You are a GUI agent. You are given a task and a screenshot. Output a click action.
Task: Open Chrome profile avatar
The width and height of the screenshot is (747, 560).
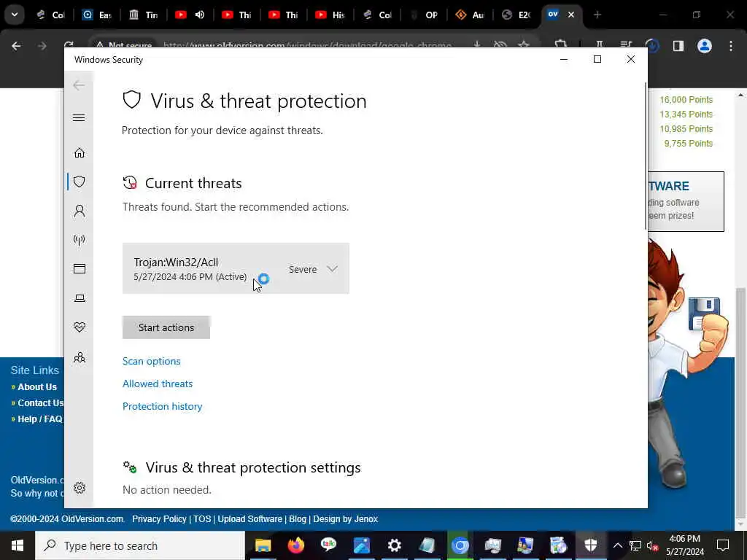point(705,46)
